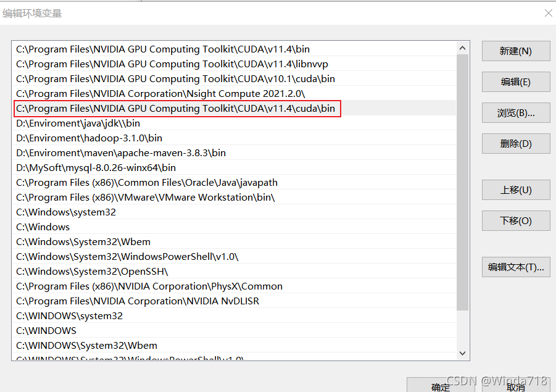Select the CUDA\v11.4\cuda\bin path entry
The height and width of the screenshot is (392, 556).
pos(234,108)
